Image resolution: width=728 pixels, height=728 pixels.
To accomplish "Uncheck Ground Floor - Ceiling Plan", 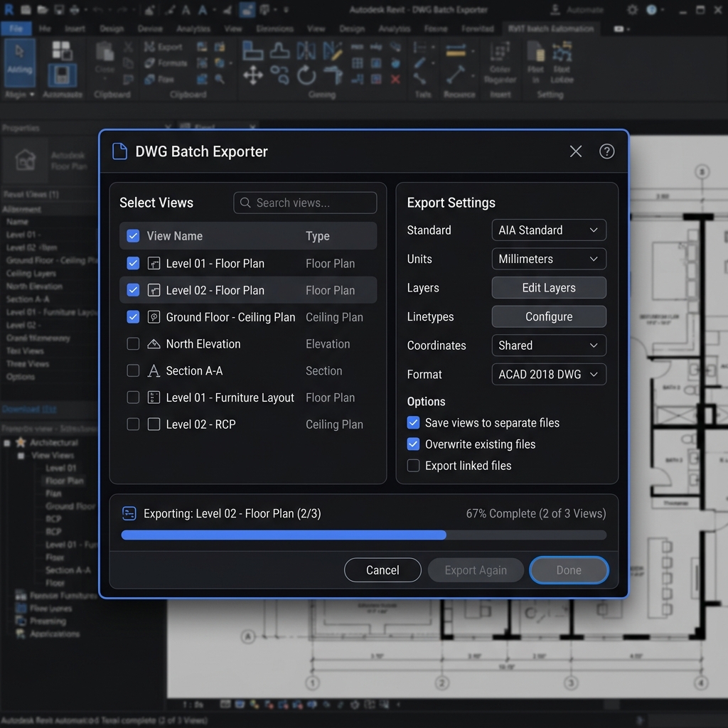I will (133, 317).
